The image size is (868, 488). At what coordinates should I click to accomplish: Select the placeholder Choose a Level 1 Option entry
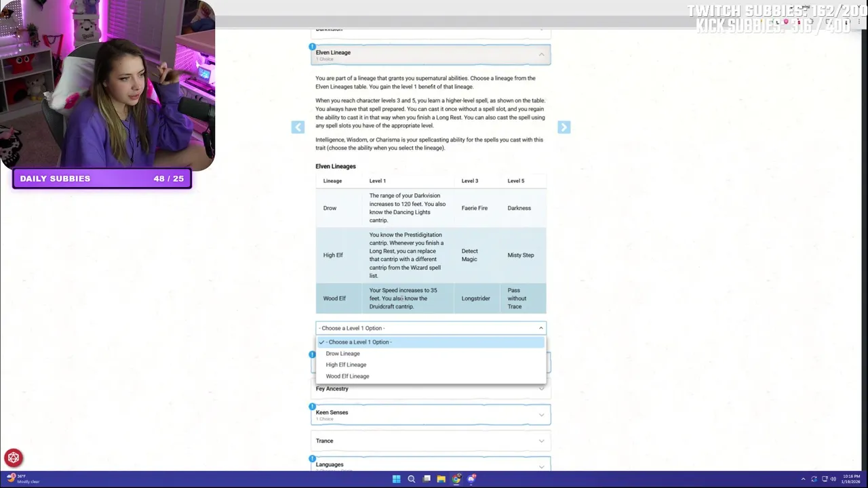(431, 342)
